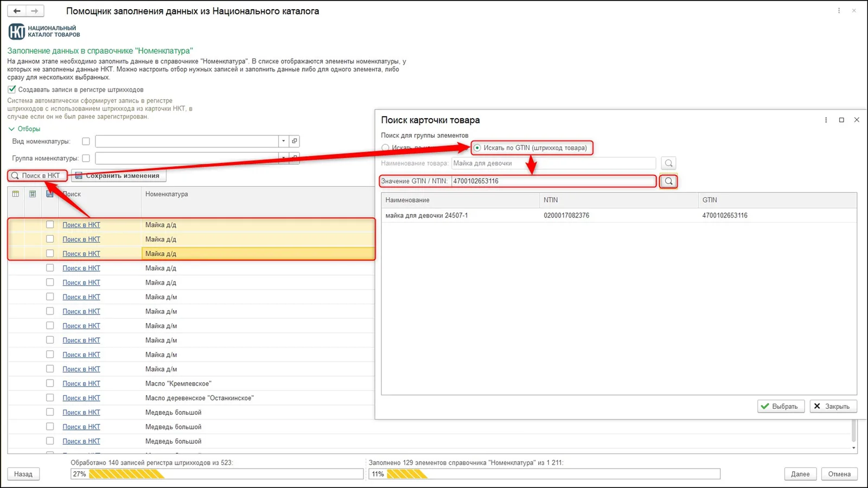The height and width of the screenshot is (488, 868).
Task: Click the Поиск в НКТ toolbar button
Action: coord(37,176)
